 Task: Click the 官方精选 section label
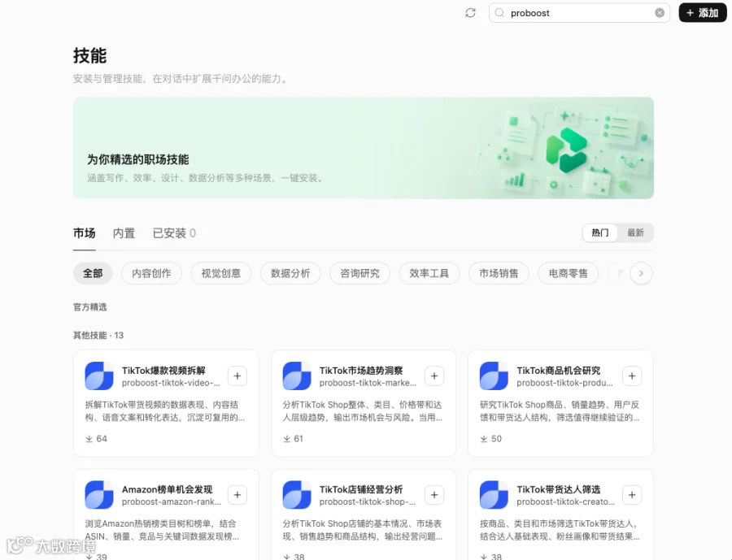(90, 307)
